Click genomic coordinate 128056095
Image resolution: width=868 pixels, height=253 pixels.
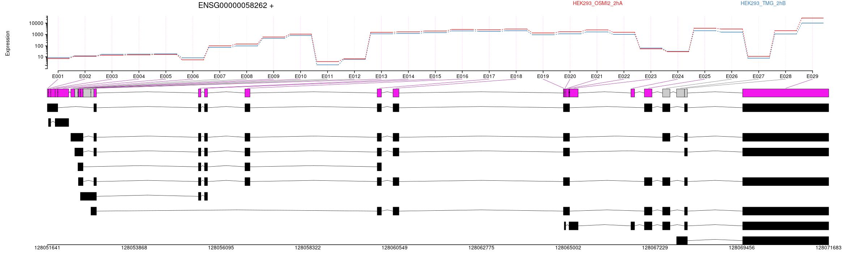click(x=221, y=248)
